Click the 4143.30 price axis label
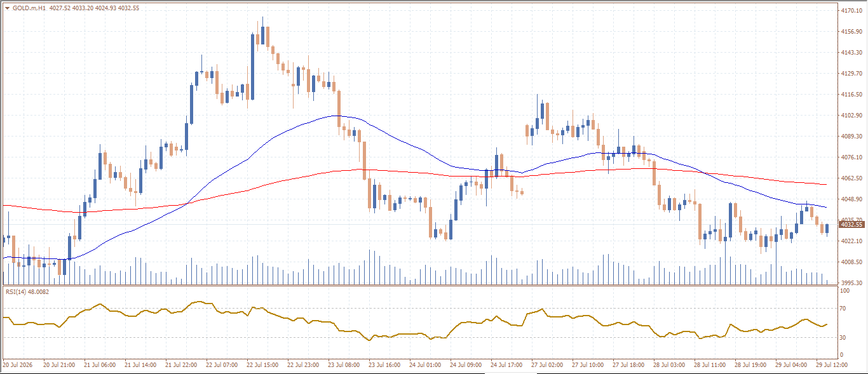The image size is (868, 374). 851,52
